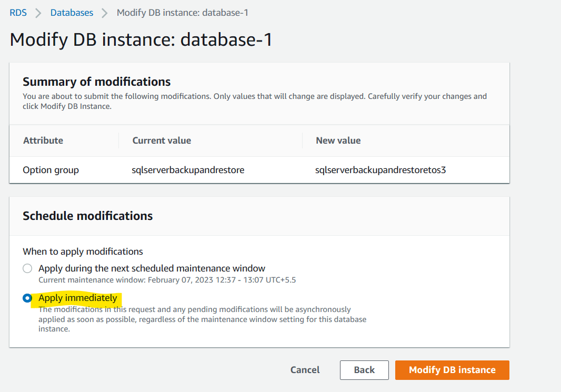This screenshot has height=392, width=561.
Task: Click 'Apply during the next scheduled maintenance window' label
Action: pos(152,268)
